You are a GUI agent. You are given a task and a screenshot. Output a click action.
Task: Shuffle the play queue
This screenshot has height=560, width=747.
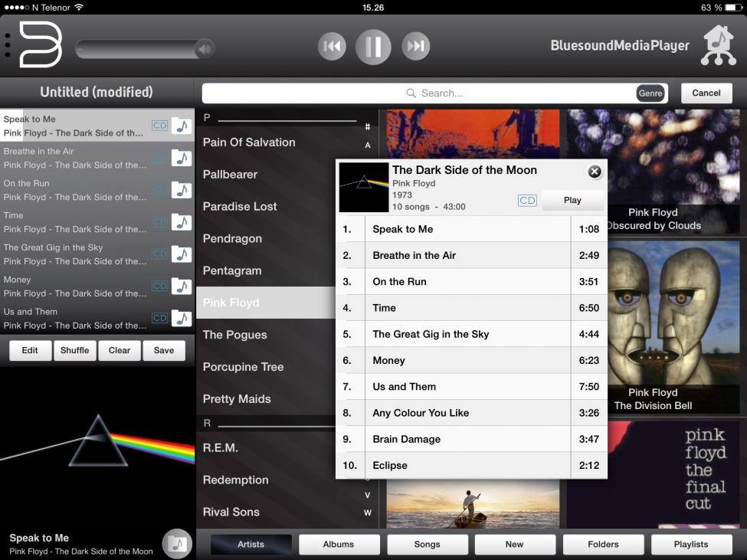[75, 350]
